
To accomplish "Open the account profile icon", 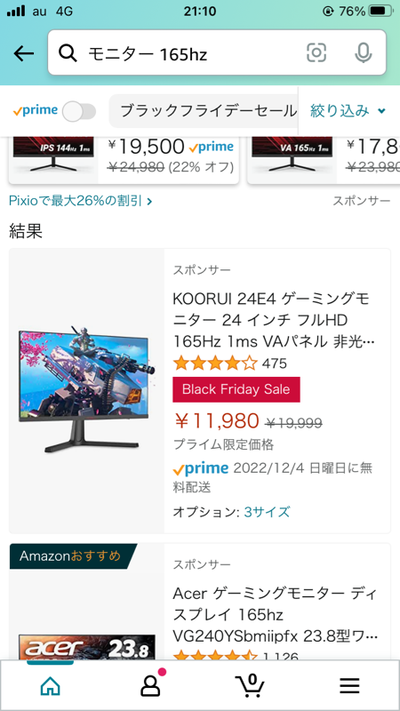I will [151, 684].
